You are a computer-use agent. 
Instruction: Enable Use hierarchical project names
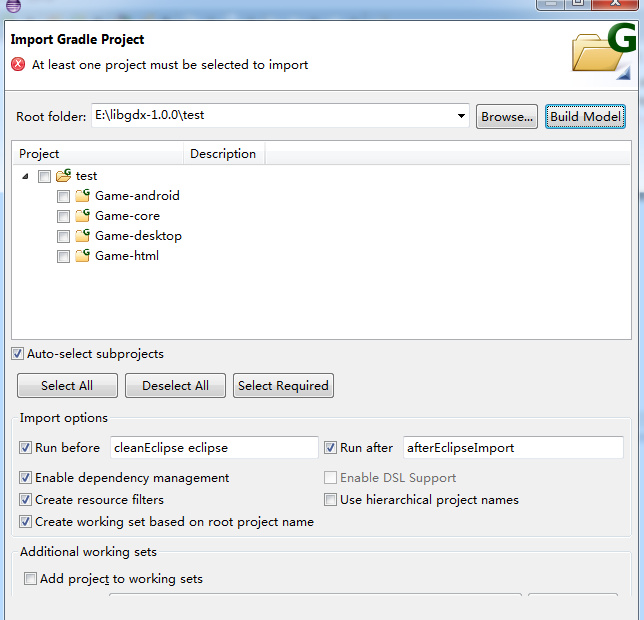coord(331,500)
